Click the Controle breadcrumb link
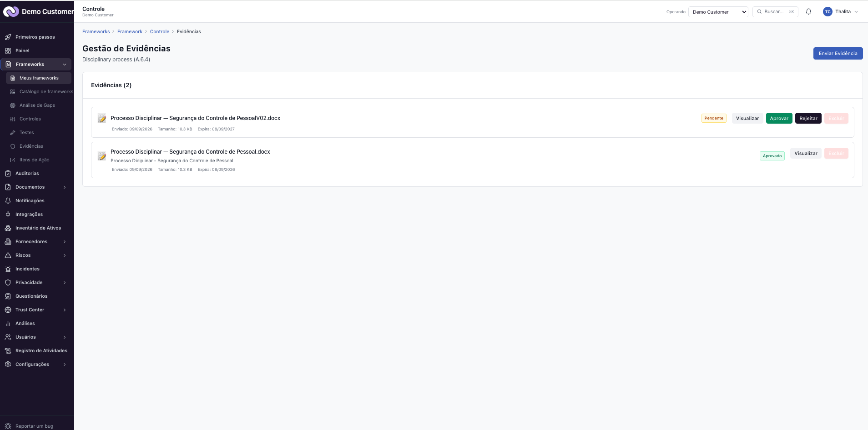 click(160, 31)
